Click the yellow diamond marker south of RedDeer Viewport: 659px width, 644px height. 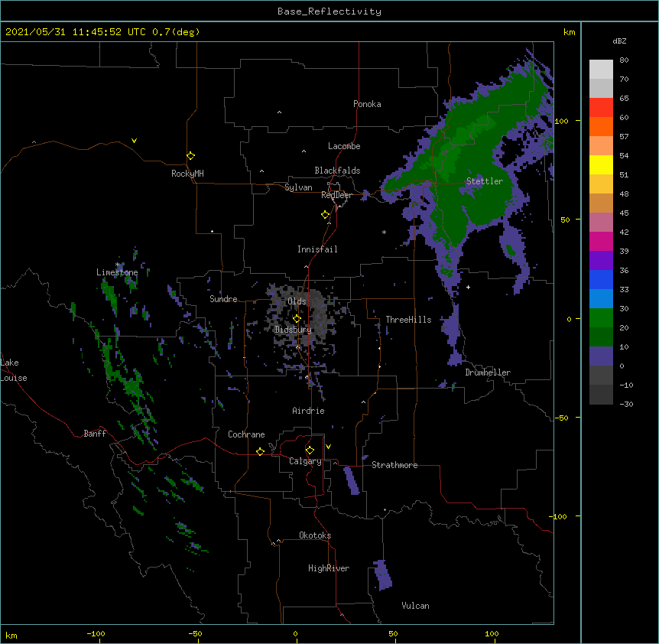click(325, 215)
